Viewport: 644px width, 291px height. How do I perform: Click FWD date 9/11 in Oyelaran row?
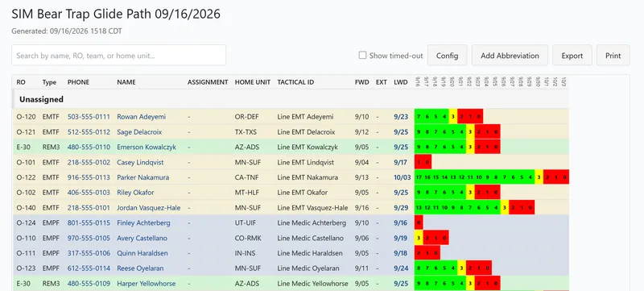[361, 268]
